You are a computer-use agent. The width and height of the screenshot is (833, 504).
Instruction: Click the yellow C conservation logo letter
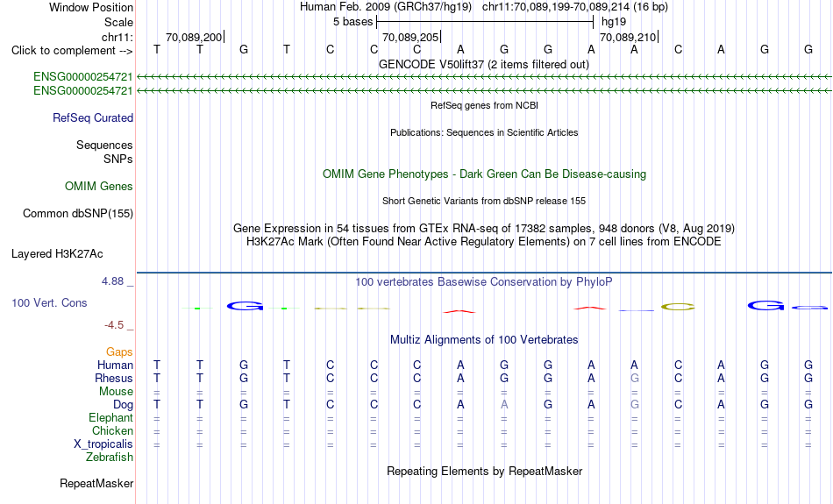point(678,307)
